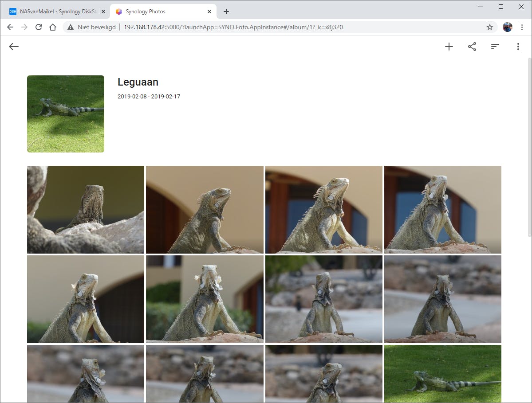Open the album's more options menu
Viewport: 532px width, 403px height.
point(518,47)
